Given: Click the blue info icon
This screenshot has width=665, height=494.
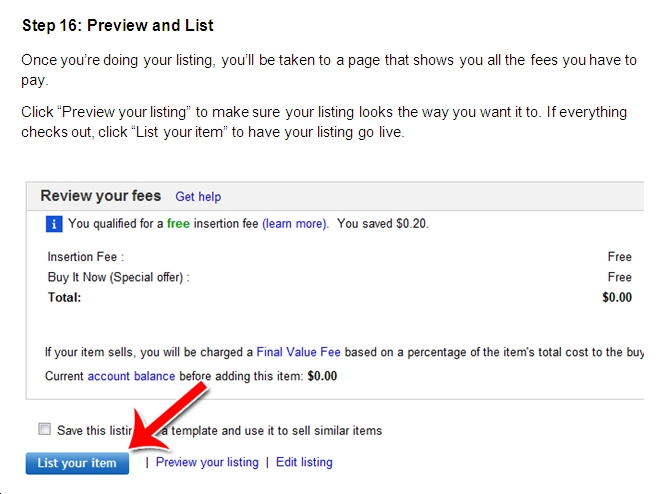Looking at the screenshot, I should pyautogui.click(x=54, y=224).
